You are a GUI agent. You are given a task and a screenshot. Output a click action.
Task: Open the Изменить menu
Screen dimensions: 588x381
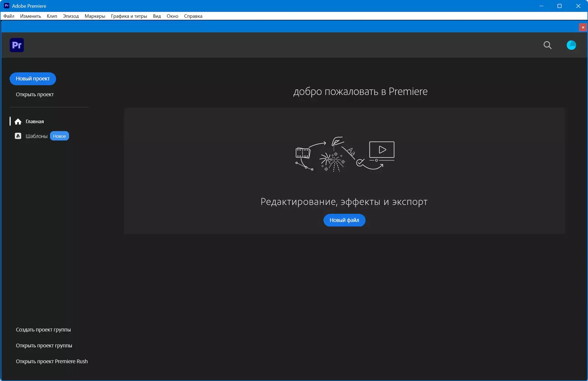pyautogui.click(x=31, y=16)
